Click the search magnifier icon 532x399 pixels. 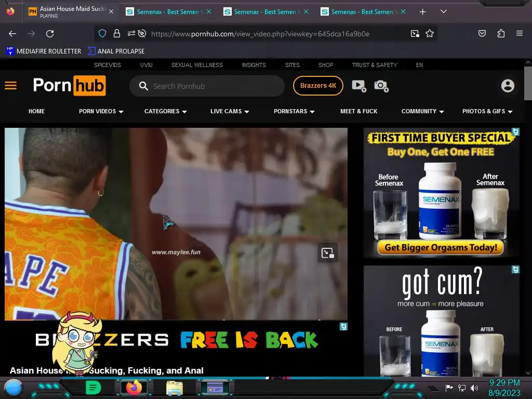pos(143,86)
